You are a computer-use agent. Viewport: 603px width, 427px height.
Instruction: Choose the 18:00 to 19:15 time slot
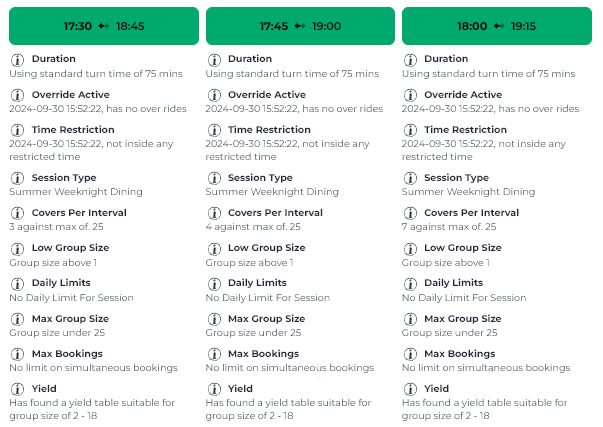pyautogui.click(x=497, y=26)
